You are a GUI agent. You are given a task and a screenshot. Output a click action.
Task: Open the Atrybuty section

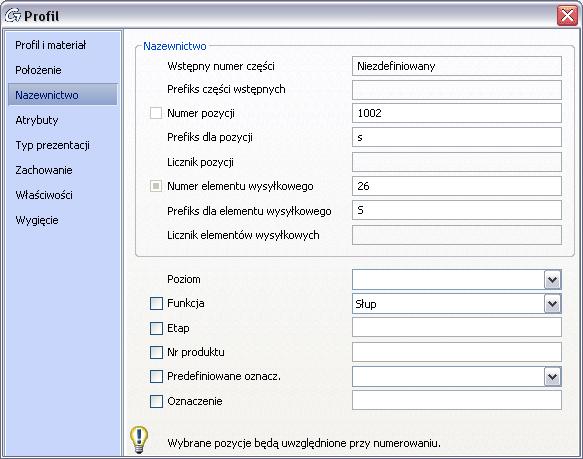click(x=37, y=120)
